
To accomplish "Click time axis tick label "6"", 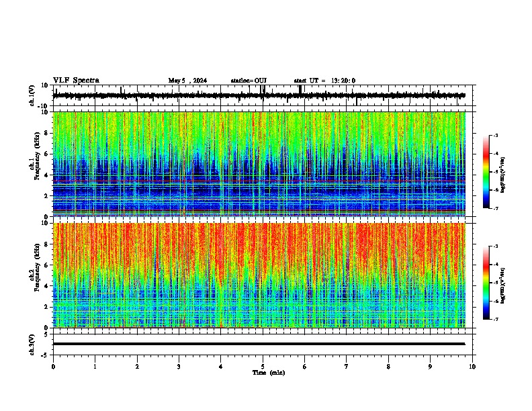I will 305,367.
